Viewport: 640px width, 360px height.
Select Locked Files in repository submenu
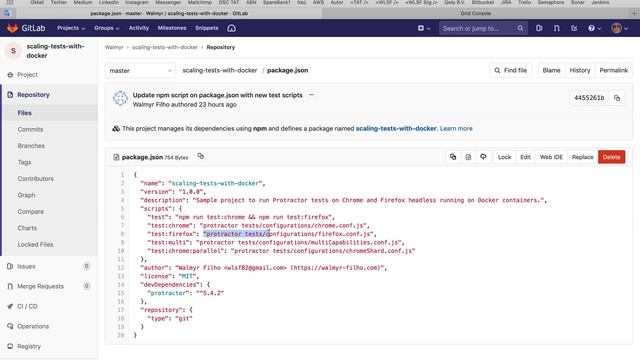pyautogui.click(x=36, y=244)
